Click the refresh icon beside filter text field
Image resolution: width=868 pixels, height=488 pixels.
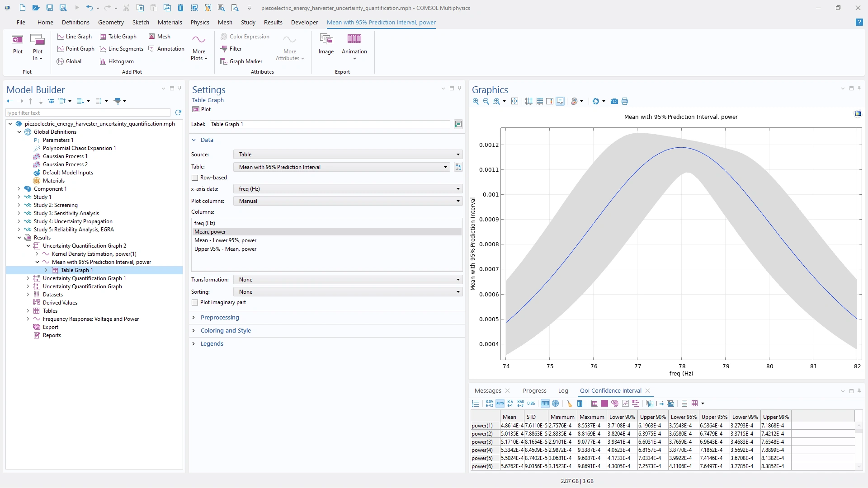point(178,113)
